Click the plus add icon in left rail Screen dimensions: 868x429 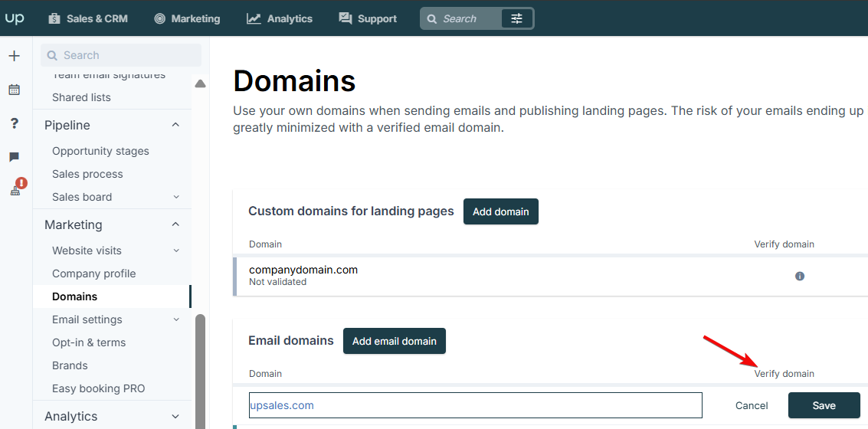tap(15, 56)
